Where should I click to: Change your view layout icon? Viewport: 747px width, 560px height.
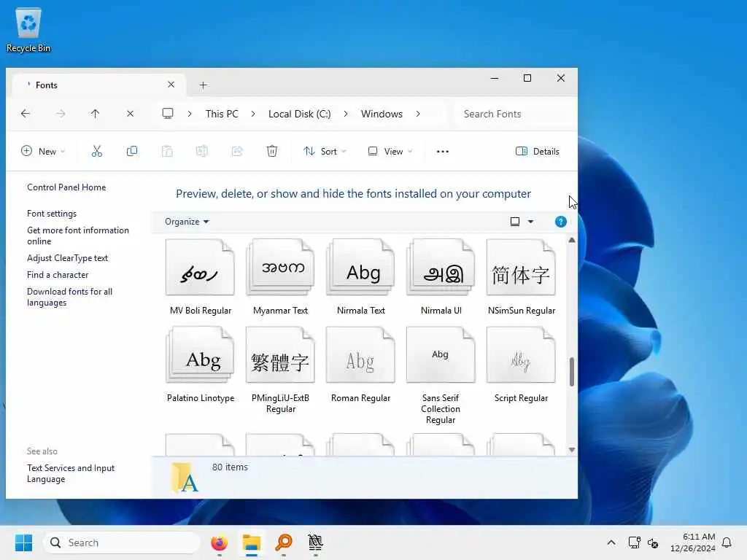[515, 222]
